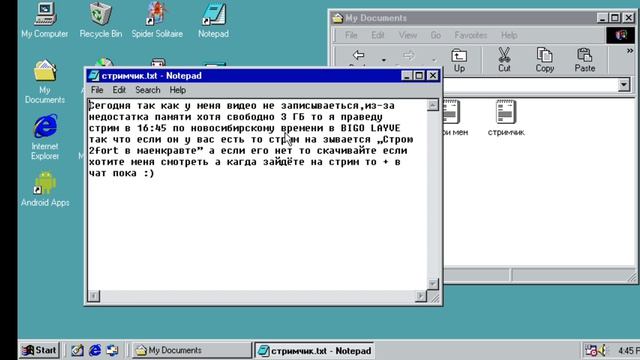Click Show Desktop quick launch icon
Screen dimensions: 640x360
(x=77, y=350)
